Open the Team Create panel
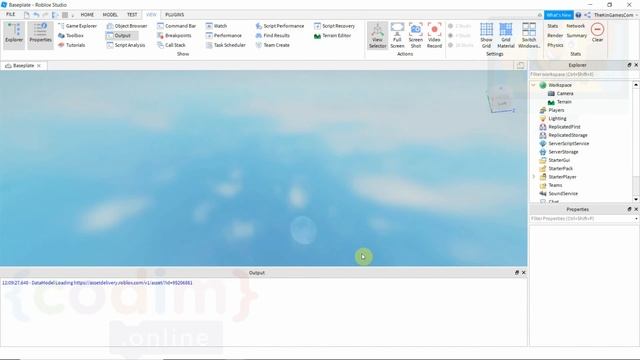The height and width of the screenshot is (360, 640). pos(273,45)
